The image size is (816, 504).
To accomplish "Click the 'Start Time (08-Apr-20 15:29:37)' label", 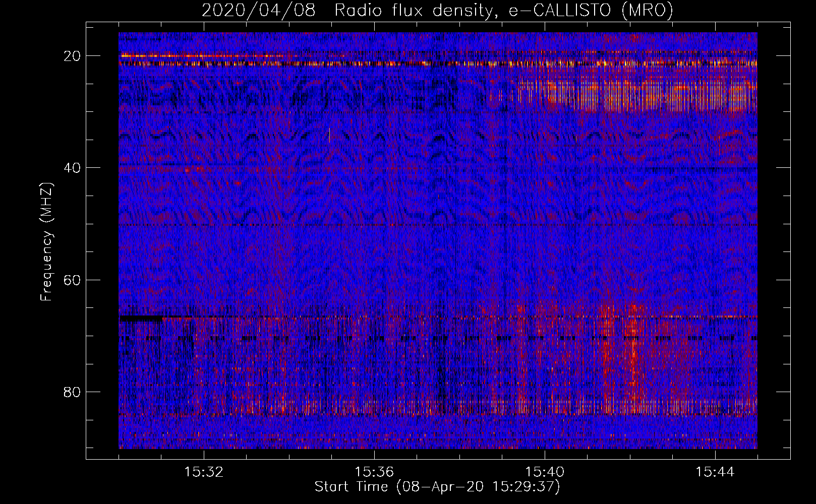I will [x=437, y=487].
